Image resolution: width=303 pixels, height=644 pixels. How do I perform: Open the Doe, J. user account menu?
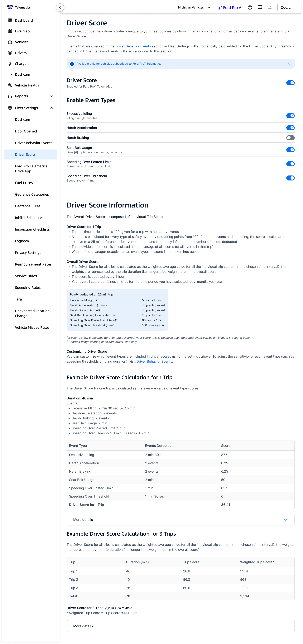pyautogui.click(x=286, y=7)
